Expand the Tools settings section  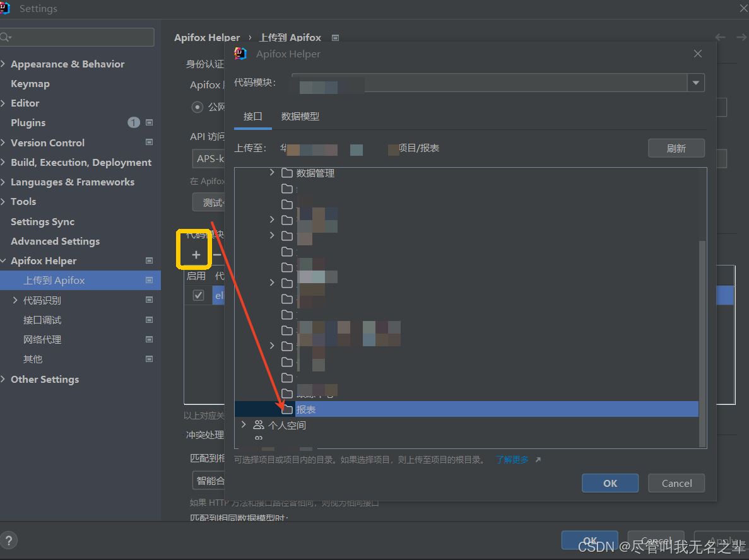coord(3,201)
